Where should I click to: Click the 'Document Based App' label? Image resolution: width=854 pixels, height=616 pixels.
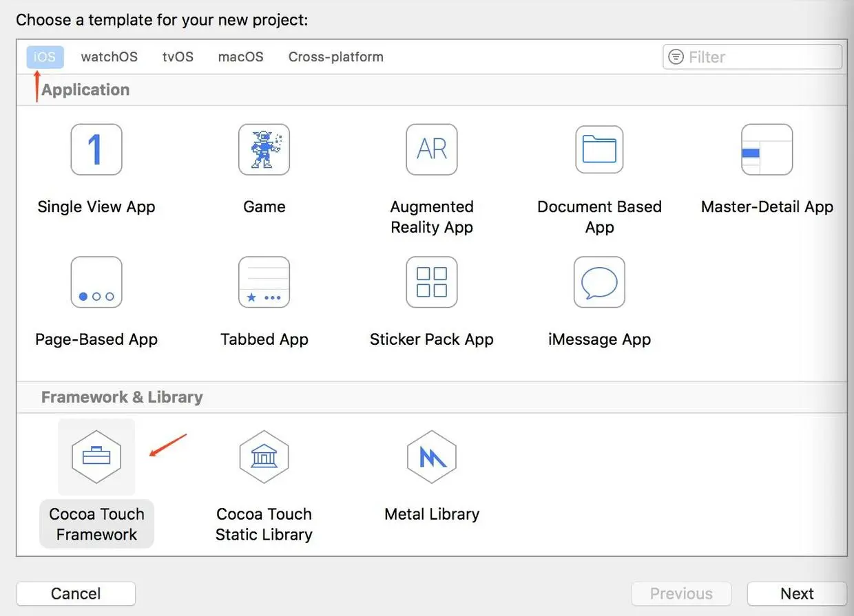(x=599, y=217)
